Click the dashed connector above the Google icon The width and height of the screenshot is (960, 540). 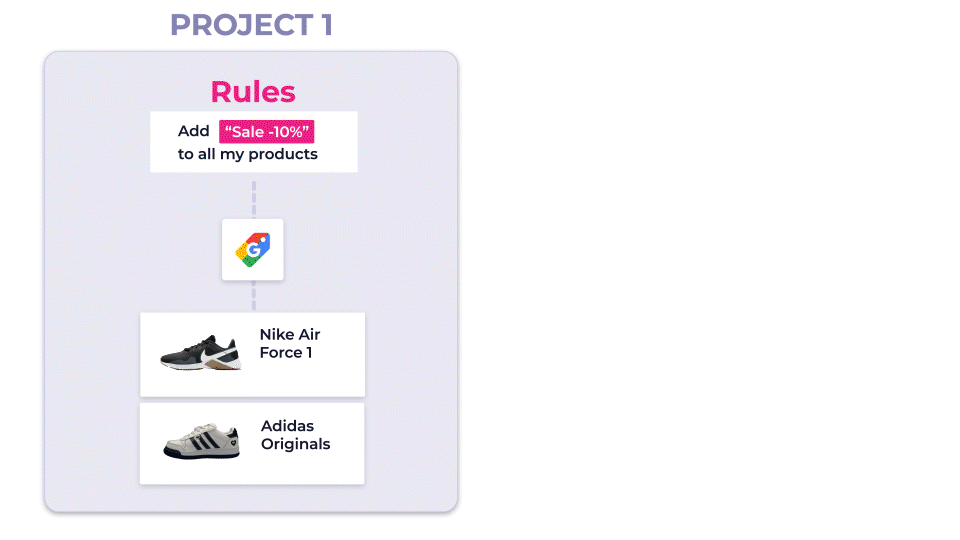(254, 196)
